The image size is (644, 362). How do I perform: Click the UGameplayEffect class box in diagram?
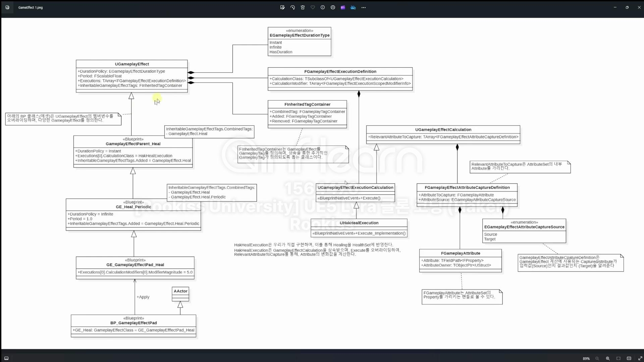tap(132, 76)
